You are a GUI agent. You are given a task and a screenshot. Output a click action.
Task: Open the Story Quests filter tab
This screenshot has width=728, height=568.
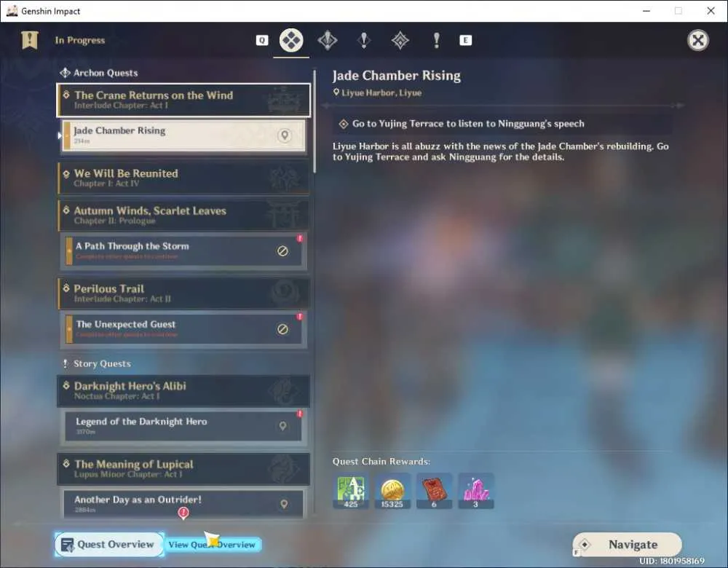(363, 40)
